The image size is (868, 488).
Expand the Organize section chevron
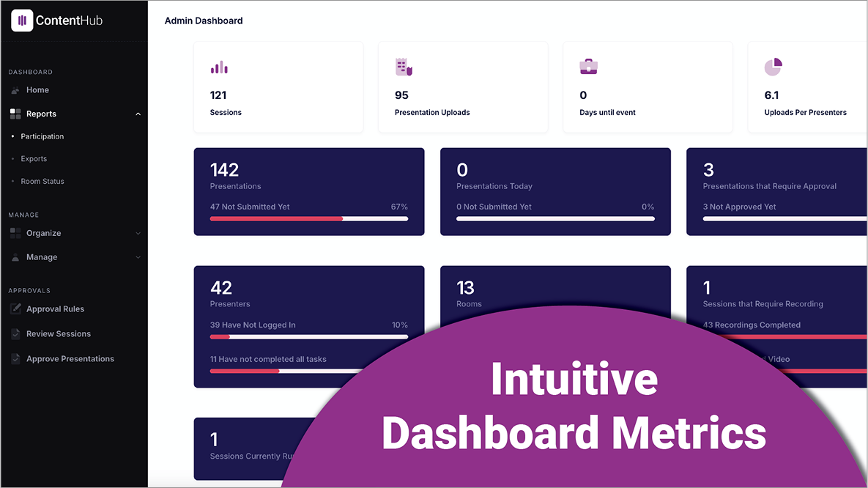[x=138, y=234]
